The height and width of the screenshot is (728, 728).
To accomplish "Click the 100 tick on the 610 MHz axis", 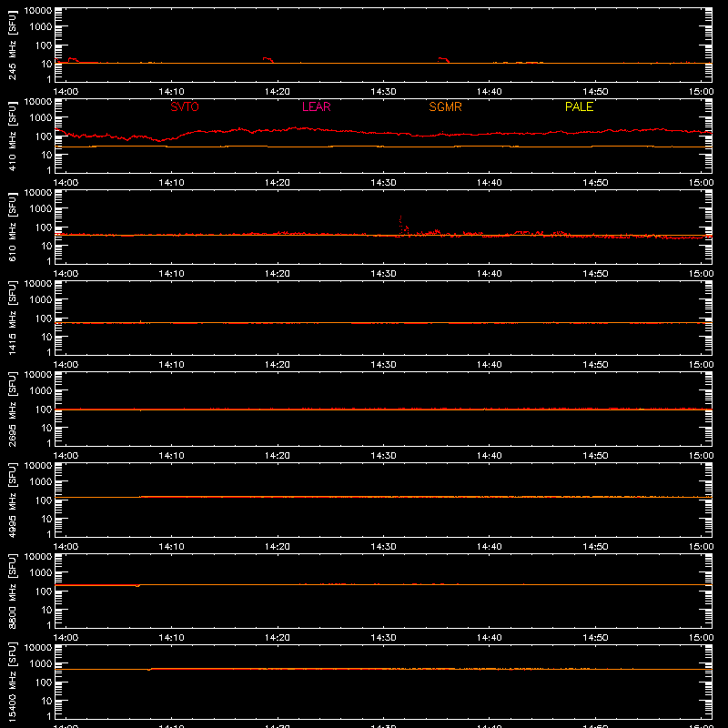I will 44,227.
